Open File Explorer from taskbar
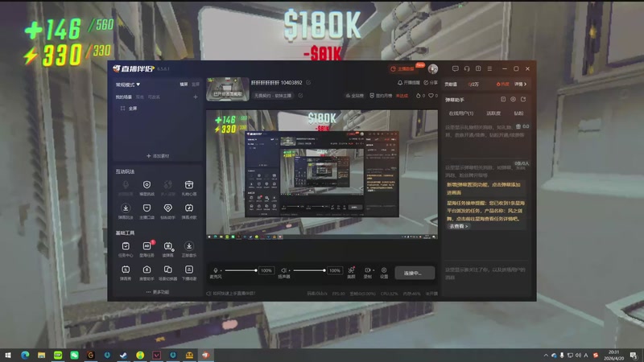The image size is (644, 362). (41, 355)
